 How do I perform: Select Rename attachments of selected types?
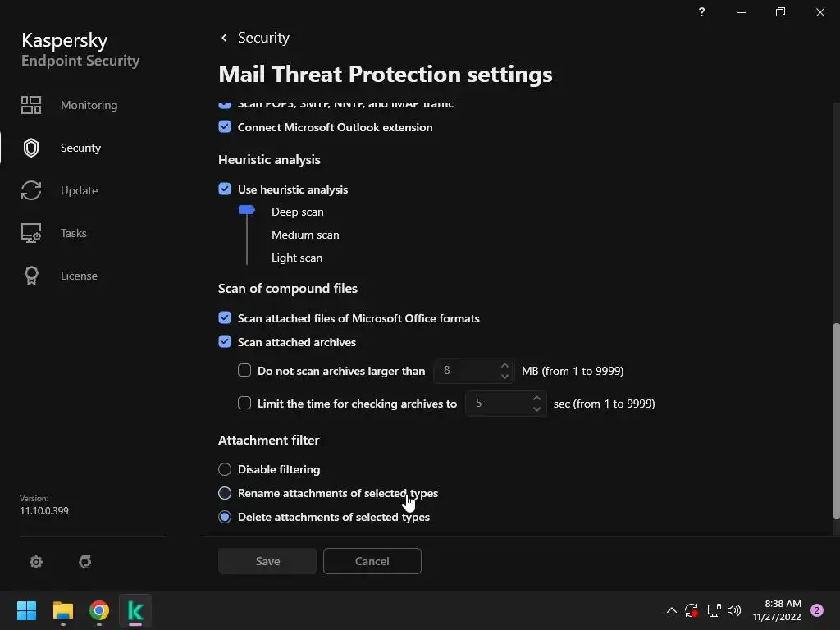coord(225,493)
